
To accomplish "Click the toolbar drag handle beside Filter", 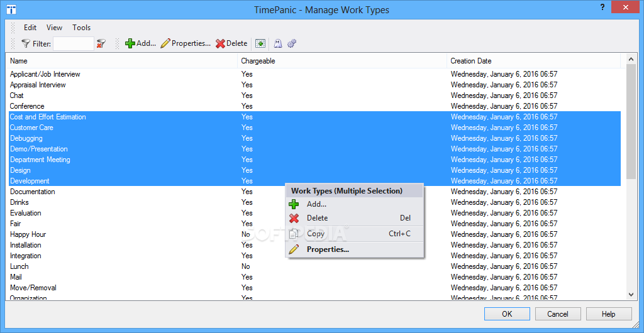I will click(13, 43).
